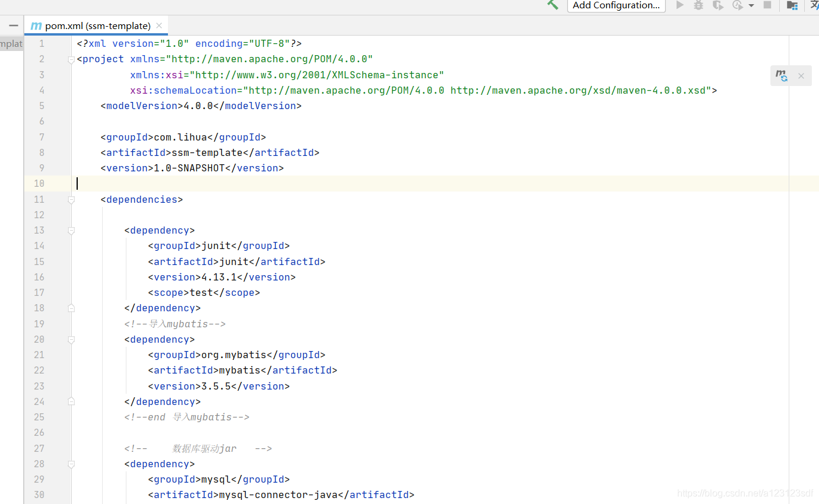Fold closing dependency marker at line 18
Viewport: 819px width, 504px height.
point(71,308)
